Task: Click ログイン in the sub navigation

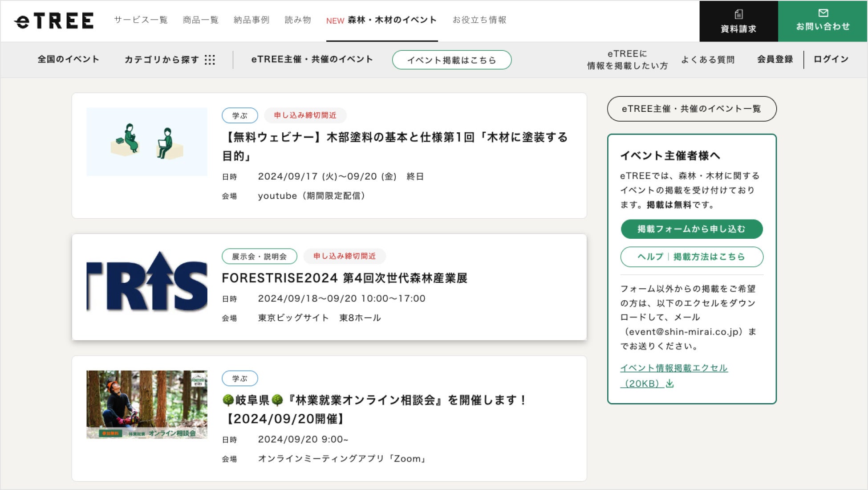Action: pos(831,59)
